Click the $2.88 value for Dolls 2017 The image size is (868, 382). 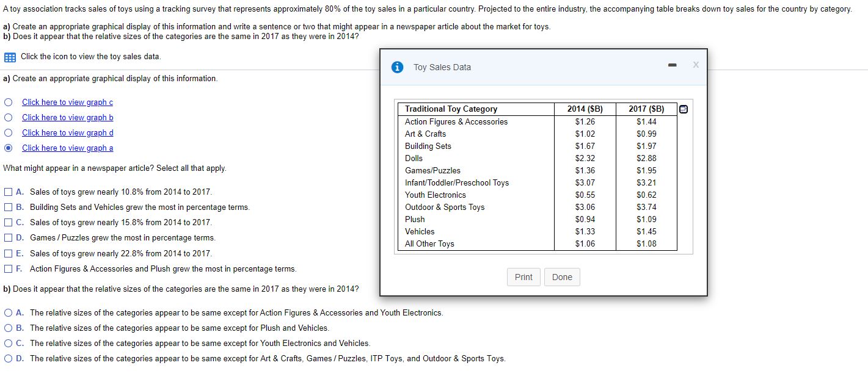646,158
